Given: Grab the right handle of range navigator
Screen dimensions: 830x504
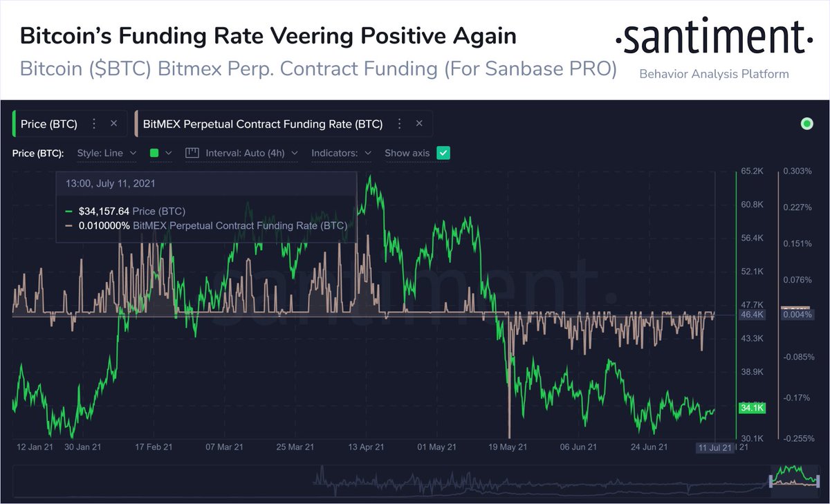Looking at the screenshot, I should [x=817, y=480].
